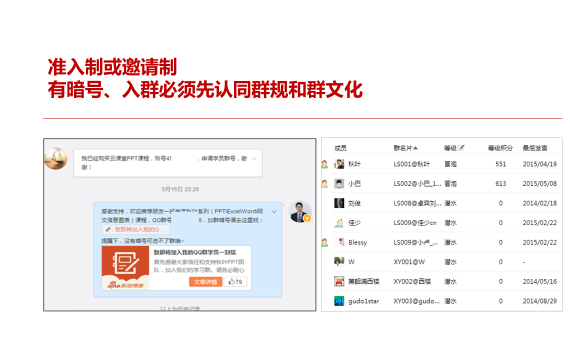Click the avatar in the XY002@西瓜 row
Viewport: 570px width, 360px height.
point(339,281)
